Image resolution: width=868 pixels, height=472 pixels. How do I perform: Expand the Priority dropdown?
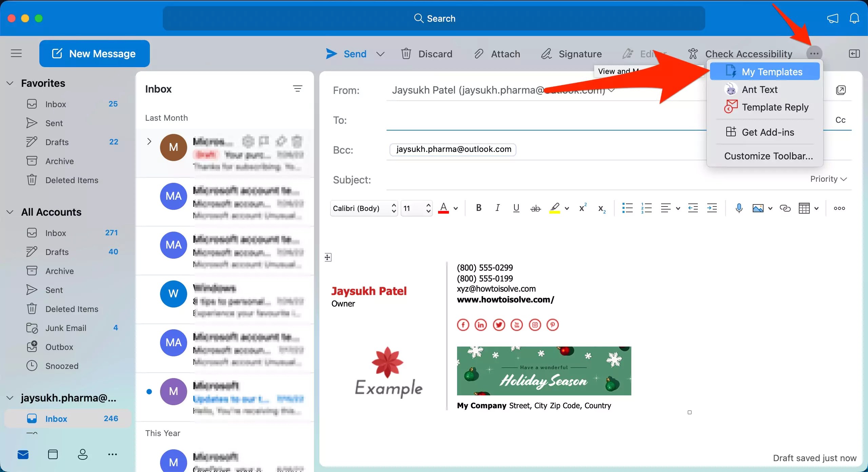pos(828,179)
